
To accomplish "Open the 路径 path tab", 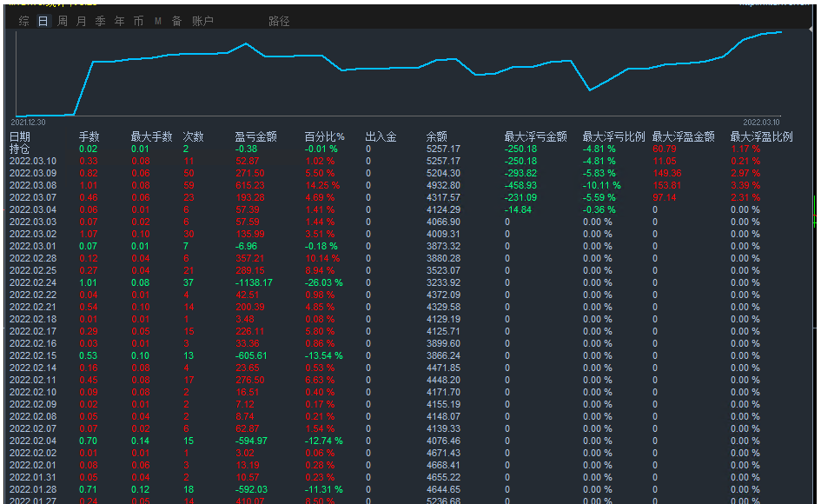I will pyautogui.click(x=279, y=21).
